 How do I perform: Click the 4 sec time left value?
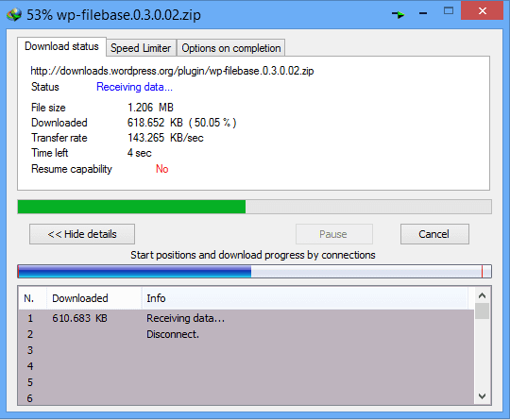(140, 153)
